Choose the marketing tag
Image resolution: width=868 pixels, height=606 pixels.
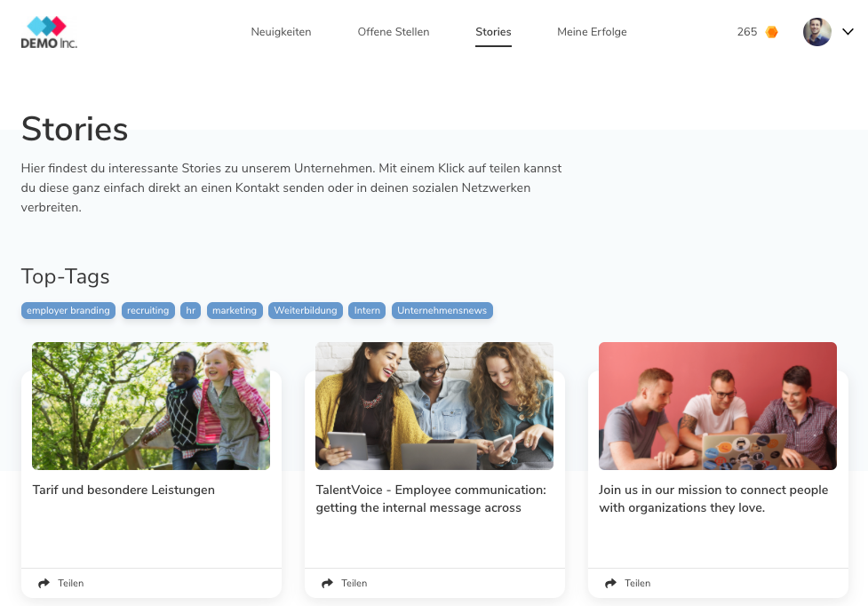(235, 311)
